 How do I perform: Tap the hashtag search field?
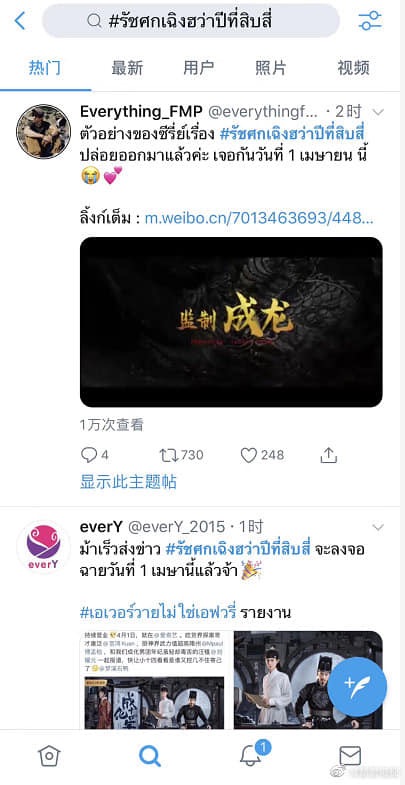pyautogui.click(x=191, y=21)
